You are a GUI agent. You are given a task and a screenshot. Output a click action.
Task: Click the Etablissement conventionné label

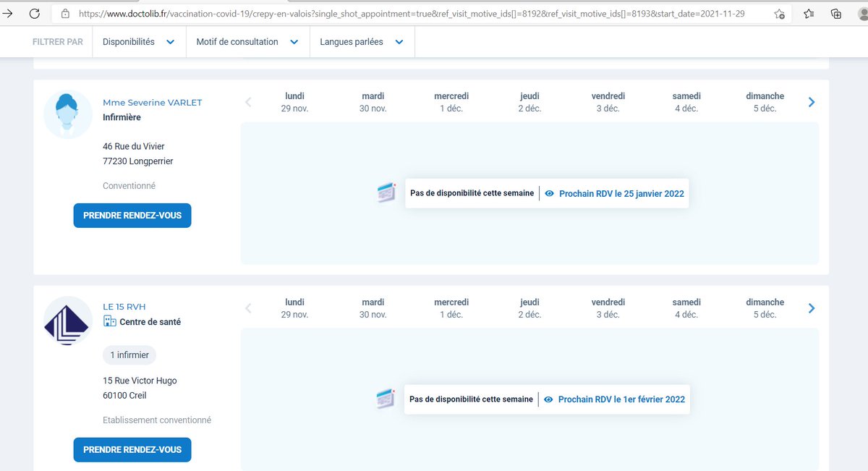[157, 420]
